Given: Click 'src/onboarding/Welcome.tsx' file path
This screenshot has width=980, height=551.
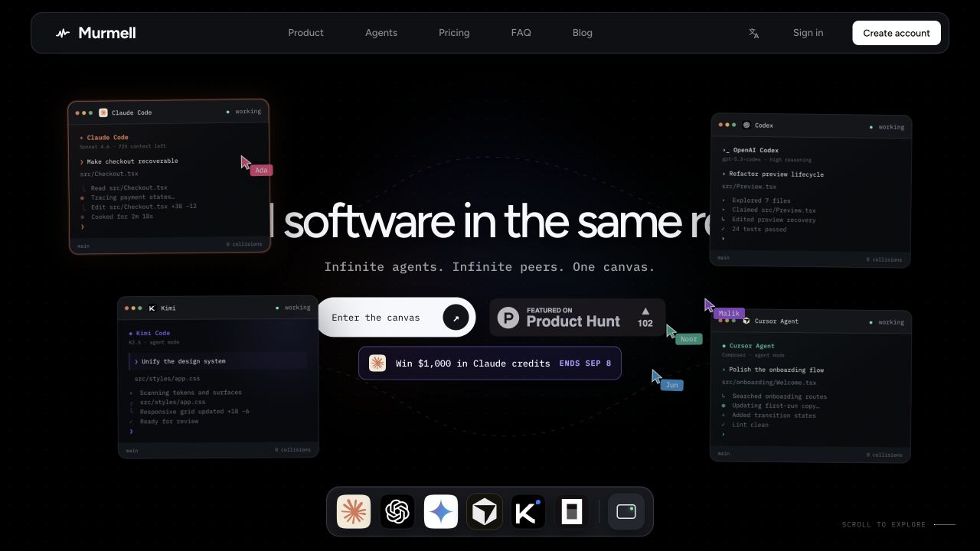Looking at the screenshot, I should pyautogui.click(x=769, y=383).
